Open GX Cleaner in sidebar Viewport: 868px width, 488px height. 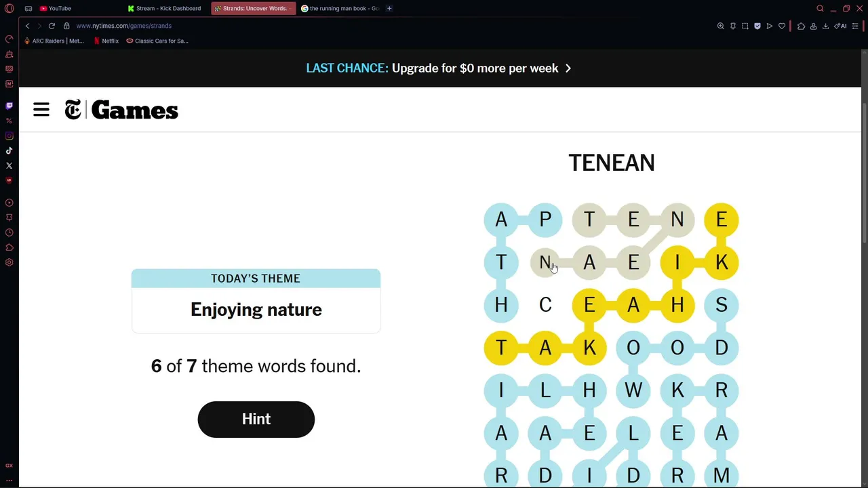[9, 54]
